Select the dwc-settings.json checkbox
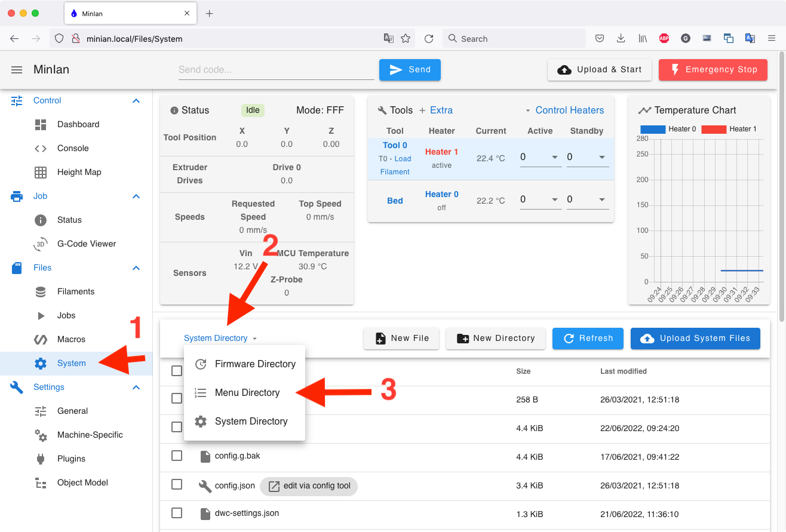This screenshot has width=786, height=532. pyautogui.click(x=177, y=513)
